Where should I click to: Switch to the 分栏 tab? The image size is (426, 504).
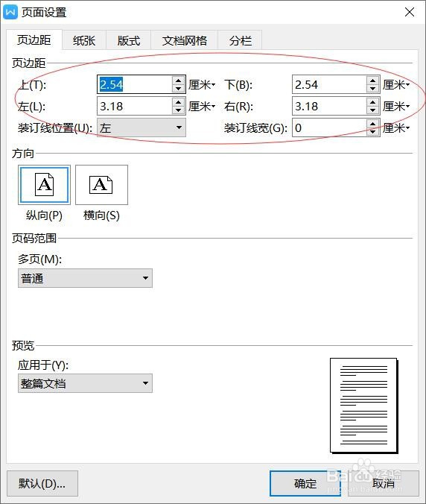240,40
